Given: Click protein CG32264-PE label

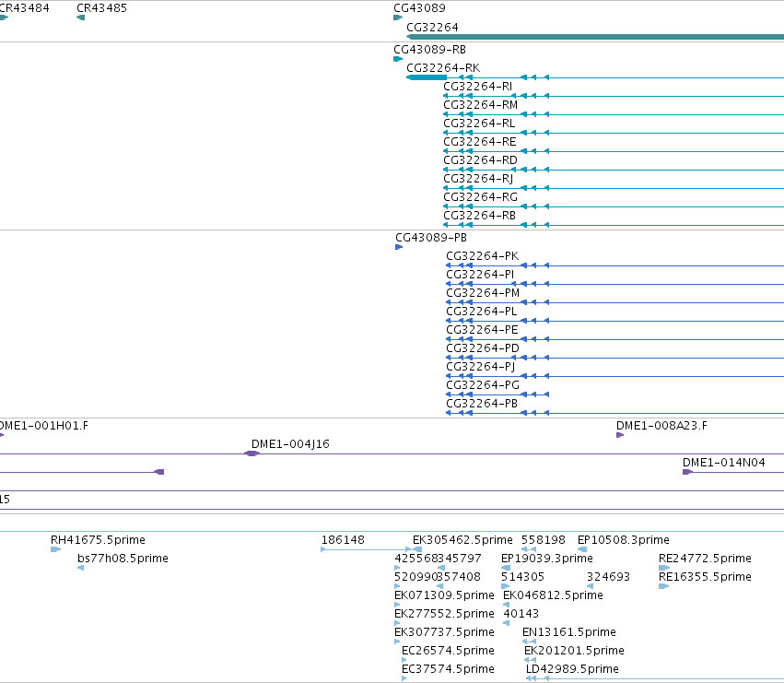Looking at the screenshot, I should coord(482,330).
